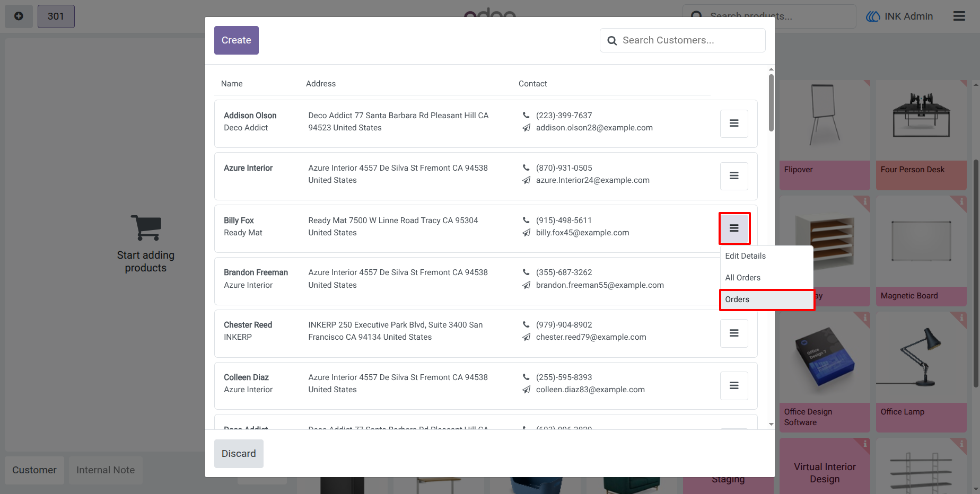Open hamburger menu for Colleen Diaz
The image size is (980, 494).
point(734,386)
